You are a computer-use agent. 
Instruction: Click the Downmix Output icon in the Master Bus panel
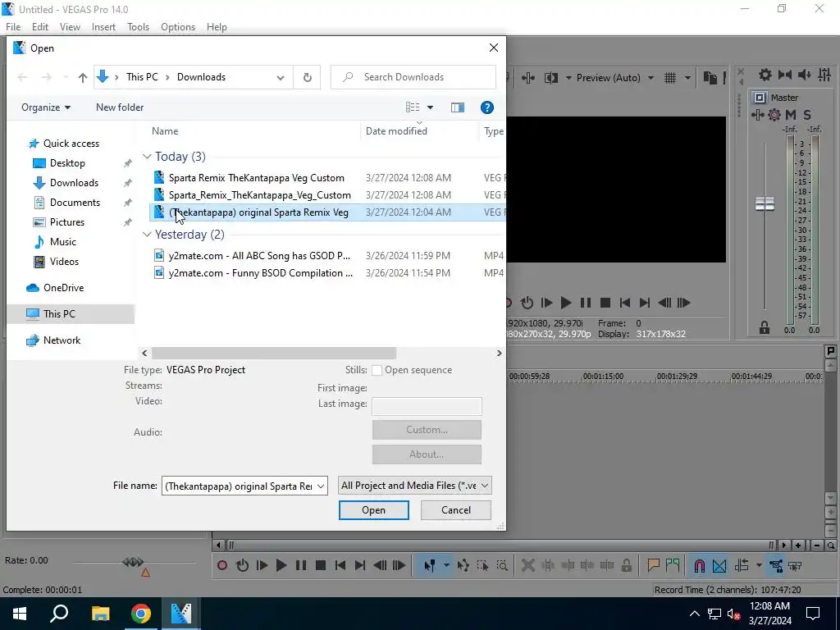click(785, 75)
